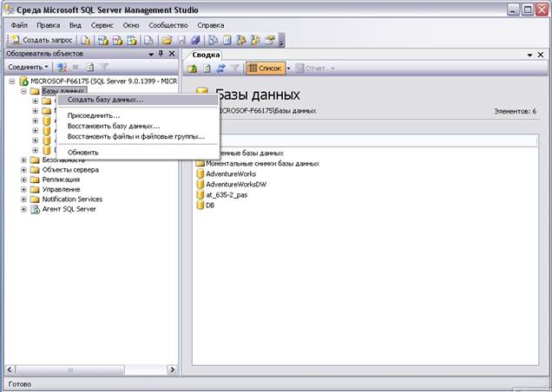Click Обновить in the context menu

83,152
